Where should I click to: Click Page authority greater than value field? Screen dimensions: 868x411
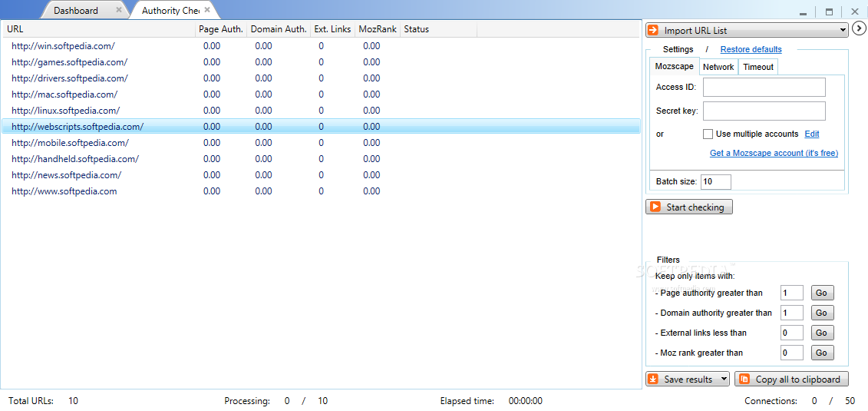(791, 293)
